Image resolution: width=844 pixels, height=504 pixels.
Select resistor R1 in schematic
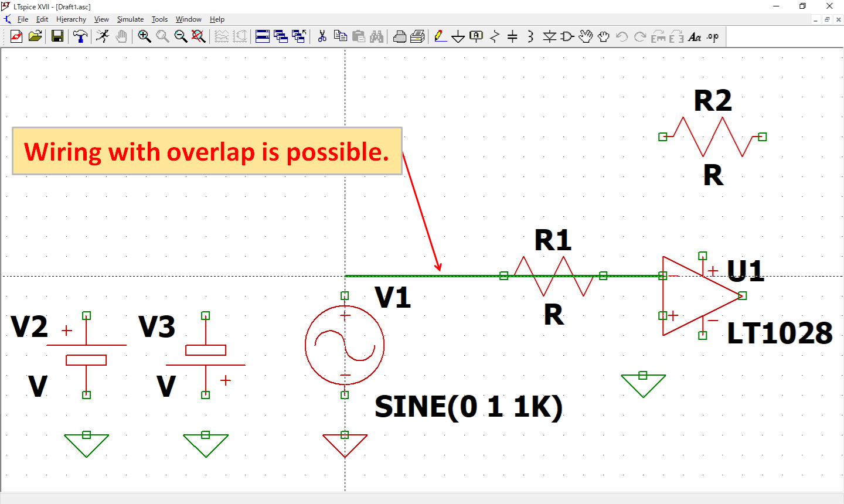tap(553, 275)
